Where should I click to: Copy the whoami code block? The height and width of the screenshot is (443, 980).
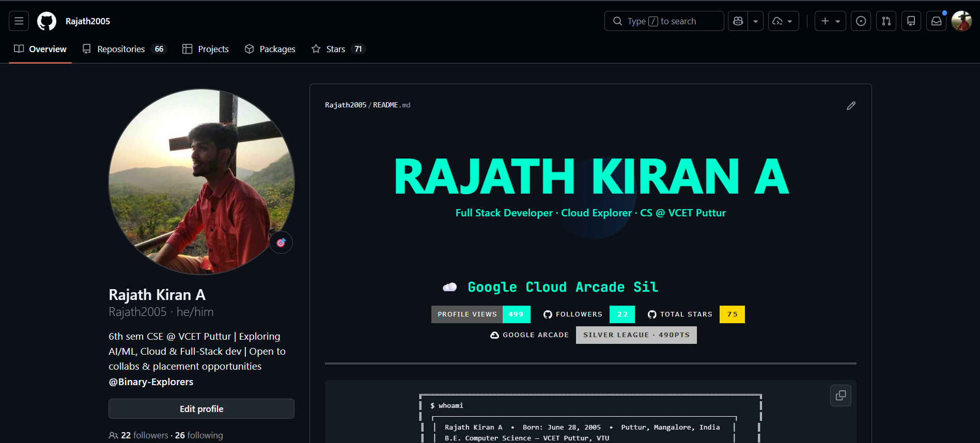[841, 395]
